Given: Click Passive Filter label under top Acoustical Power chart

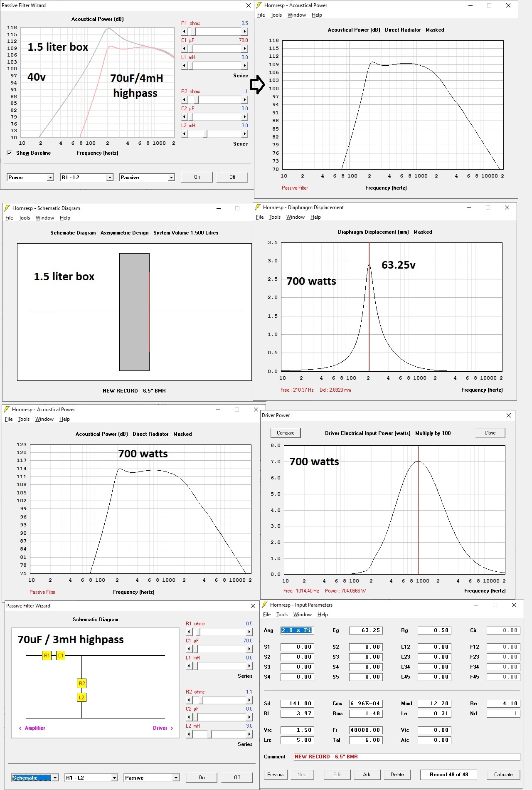Looking at the screenshot, I should pyautogui.click(x=295, y=188).
